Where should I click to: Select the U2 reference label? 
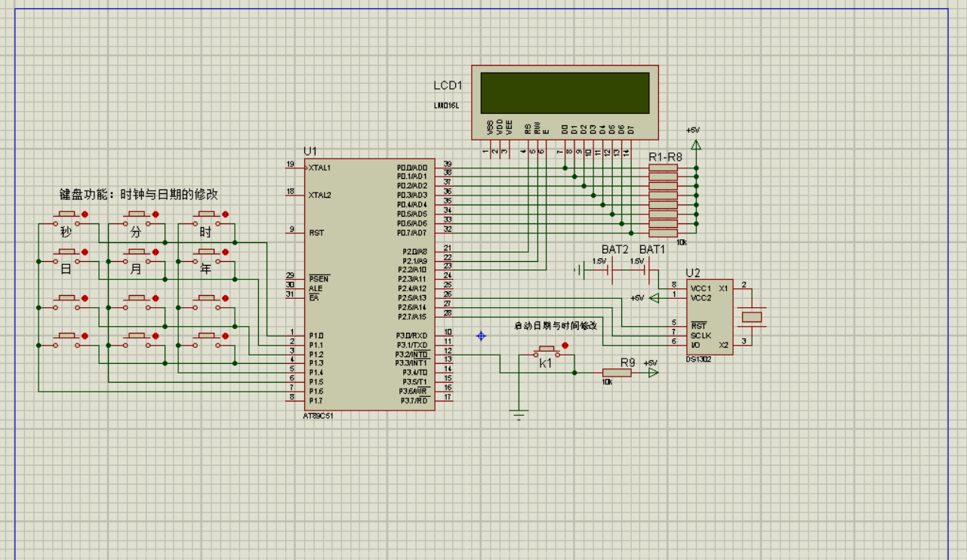pos(693,273)
